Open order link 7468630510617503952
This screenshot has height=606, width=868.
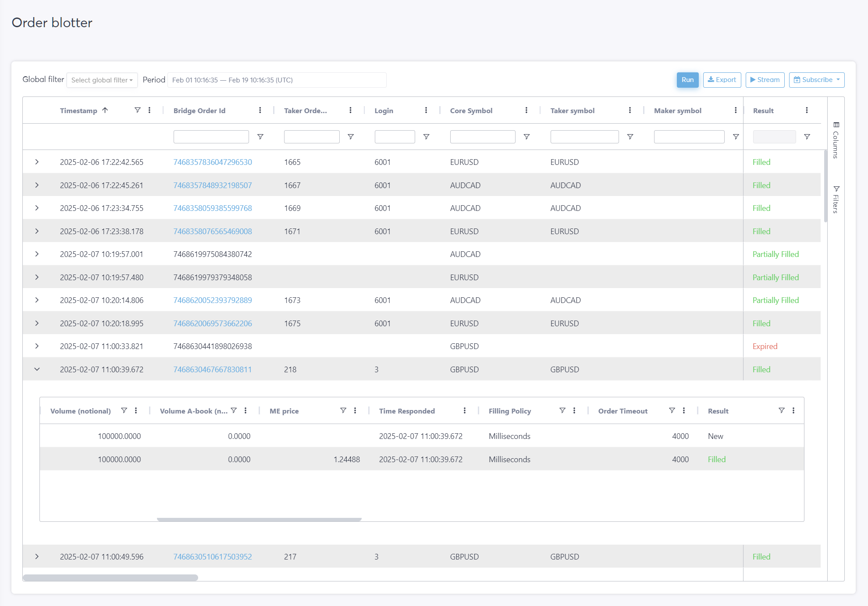coord(213,556)
